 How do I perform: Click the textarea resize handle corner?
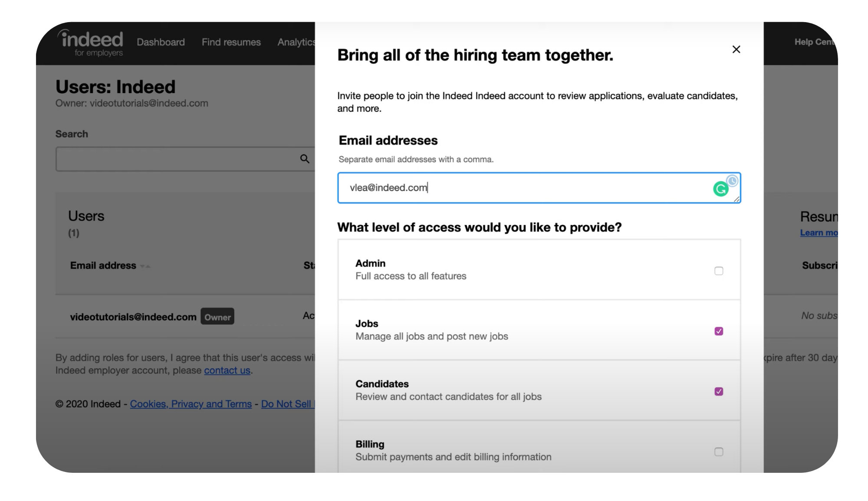(736, 199)
